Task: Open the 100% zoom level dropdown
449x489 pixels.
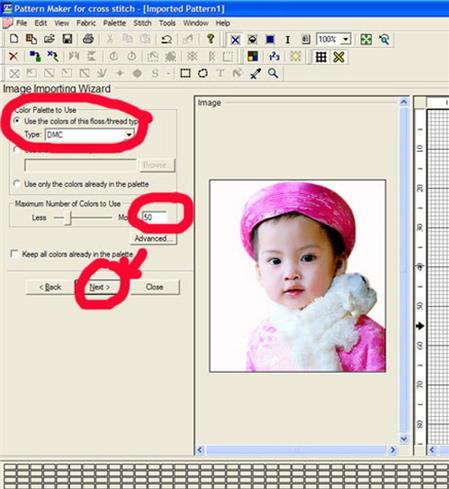Action: [346, 39]
